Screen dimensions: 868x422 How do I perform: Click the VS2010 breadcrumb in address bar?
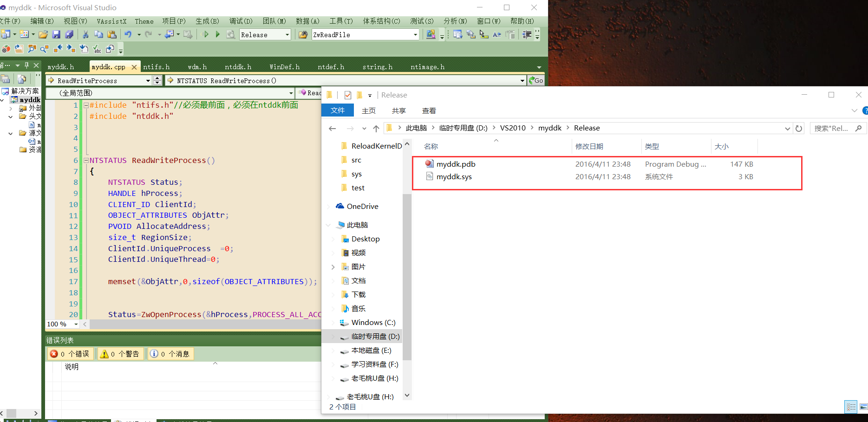click(513, 128)
